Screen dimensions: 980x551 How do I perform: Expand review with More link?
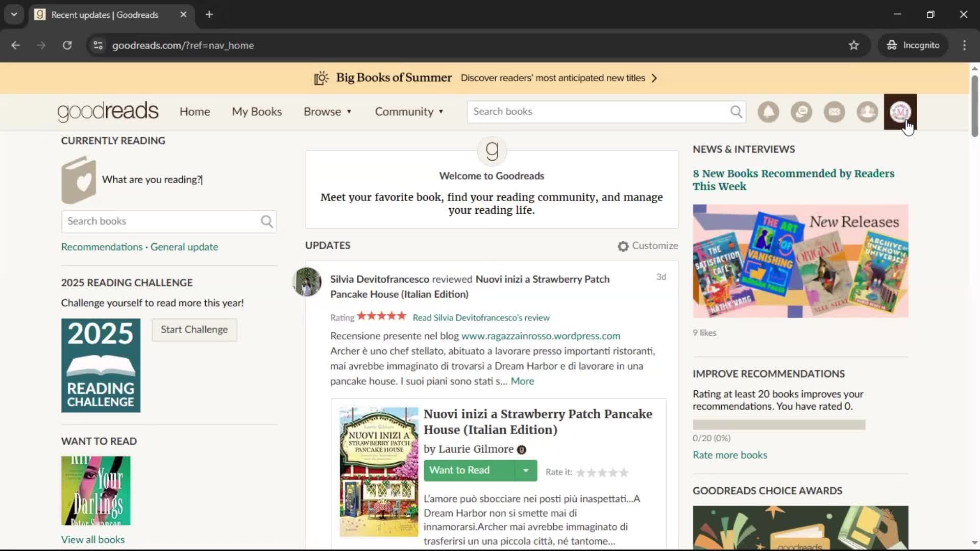[x=522, y=381]
